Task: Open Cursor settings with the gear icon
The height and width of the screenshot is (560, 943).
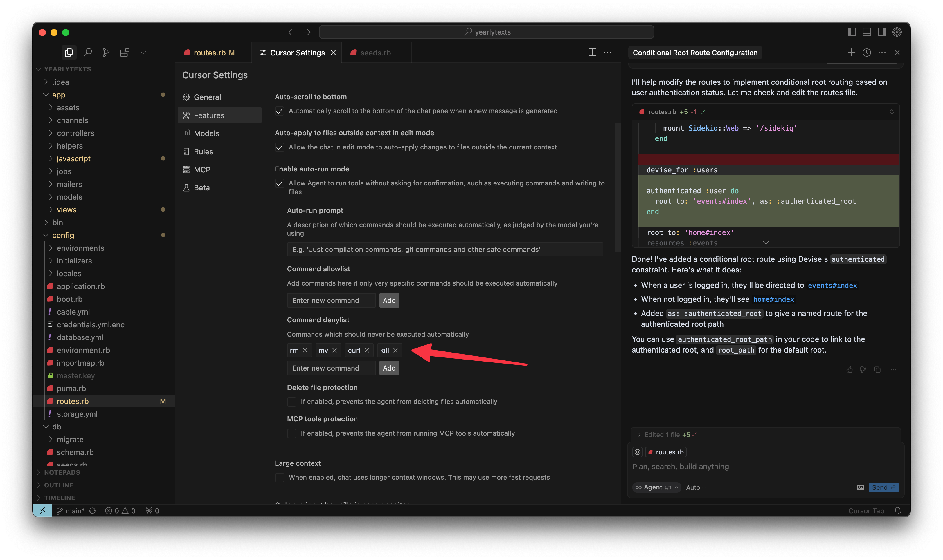Action: tap(897, 32)
